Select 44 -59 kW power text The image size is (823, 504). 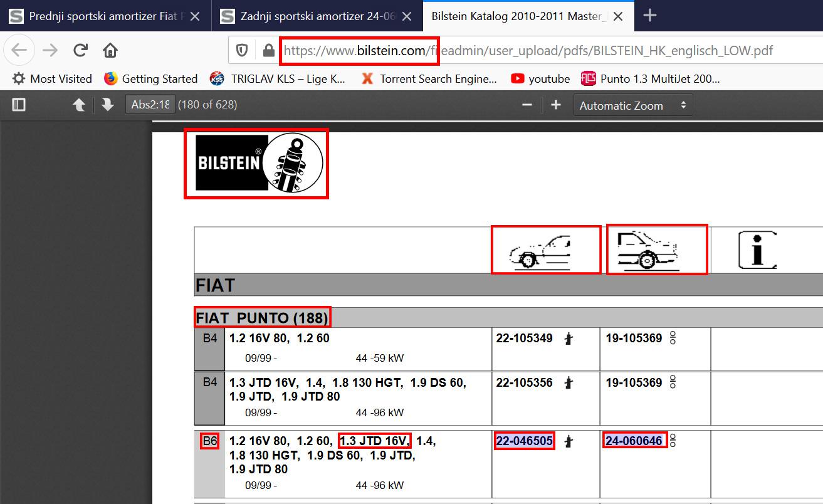pos(380,359)
